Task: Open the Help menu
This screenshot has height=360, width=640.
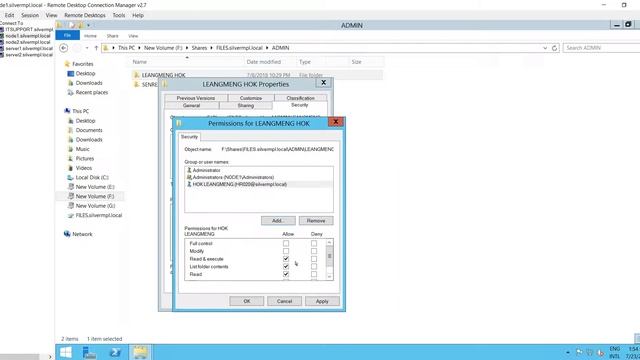Action: 138,15
